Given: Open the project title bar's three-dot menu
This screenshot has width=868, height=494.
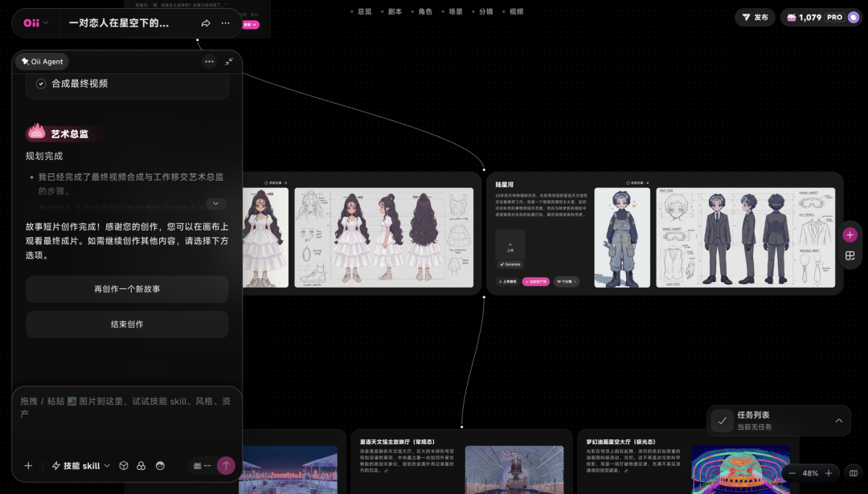Looking at the screenshot, I should (x=225, y=23).
